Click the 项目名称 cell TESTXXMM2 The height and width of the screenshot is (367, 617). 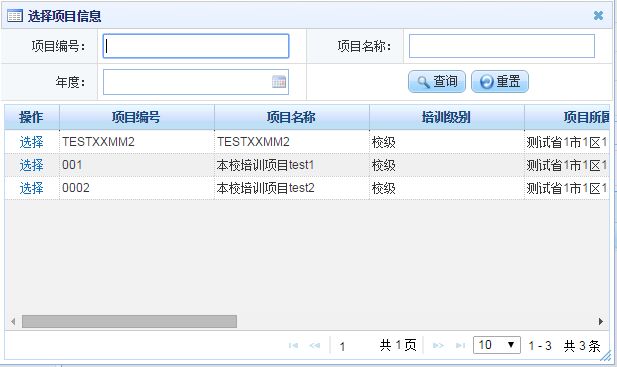click(292, 142)
